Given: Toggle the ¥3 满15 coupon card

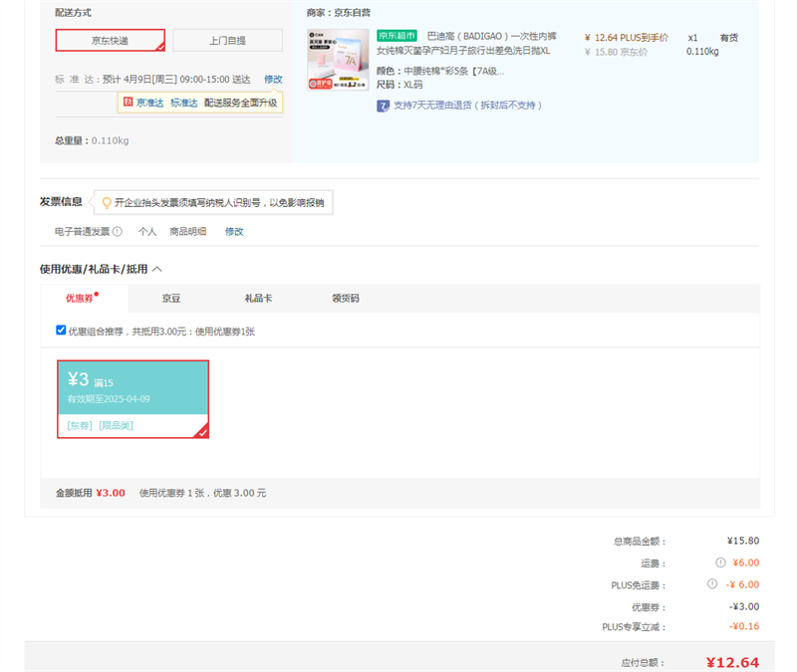Looking at the screenshot, I should (x=133, y=398).
